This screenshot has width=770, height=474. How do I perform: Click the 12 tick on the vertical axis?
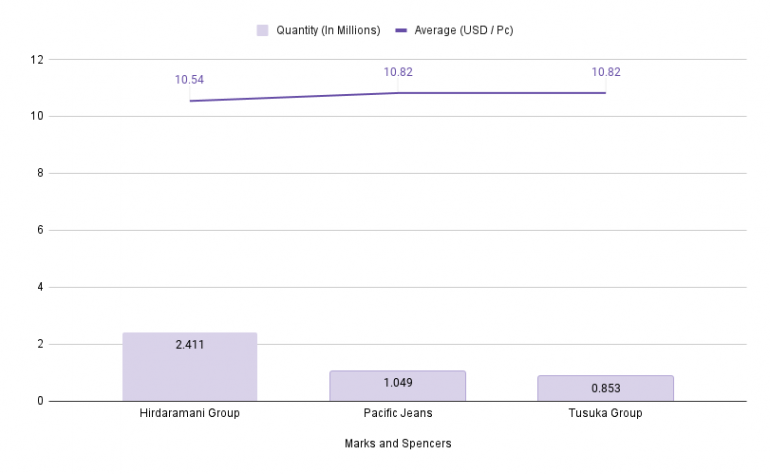38,60
